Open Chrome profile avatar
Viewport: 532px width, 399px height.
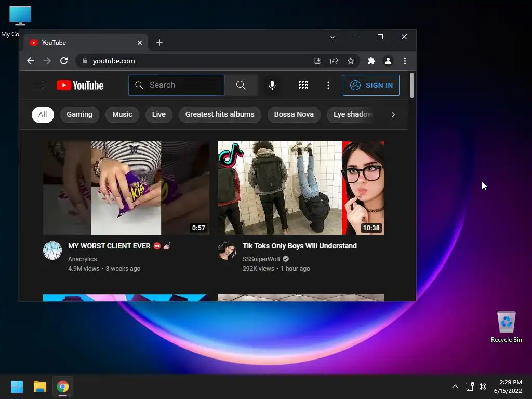tap(388, 61)
